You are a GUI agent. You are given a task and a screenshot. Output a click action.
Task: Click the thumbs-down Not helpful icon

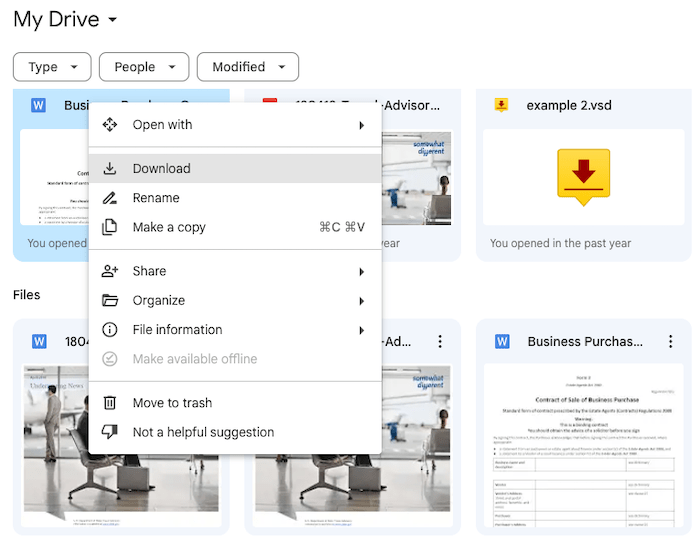pyautogui.click(x=110, y=432)
